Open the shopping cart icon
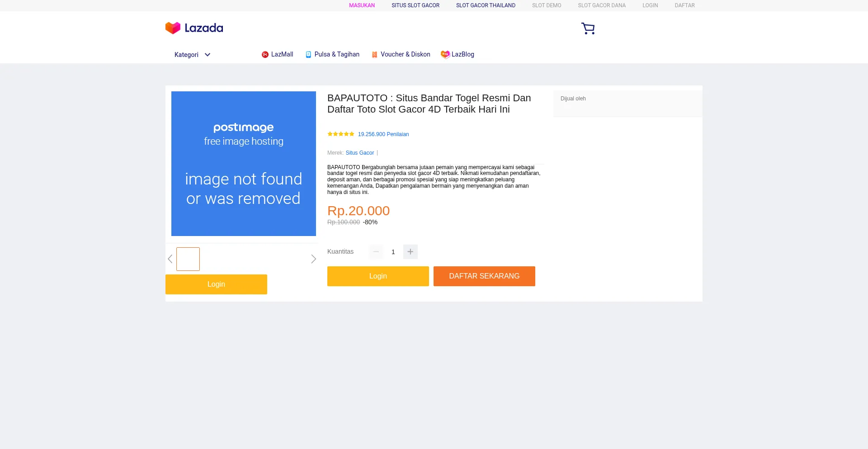The image size is (868, 449). point(588,28)
